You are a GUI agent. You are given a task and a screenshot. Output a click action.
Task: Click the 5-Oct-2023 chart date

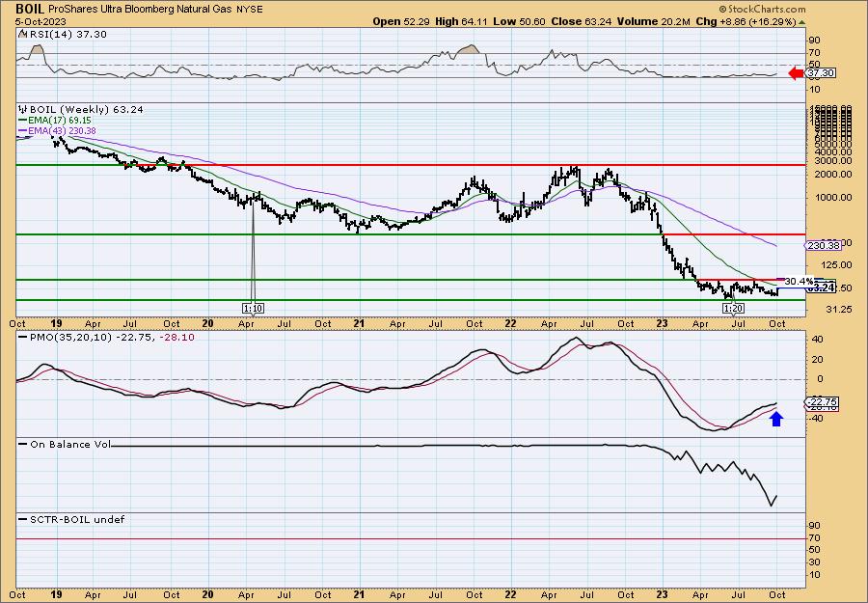tap(41, 21)
